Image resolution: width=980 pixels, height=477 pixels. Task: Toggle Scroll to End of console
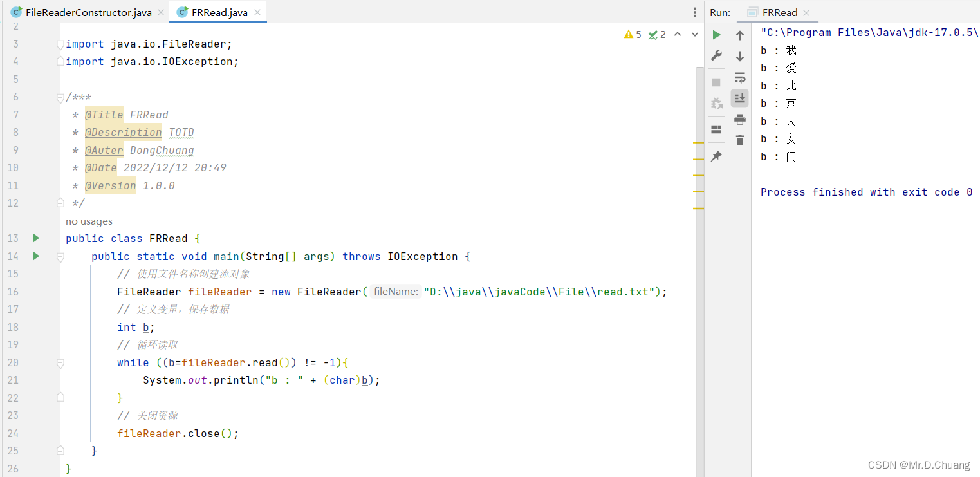pos(740,98)
